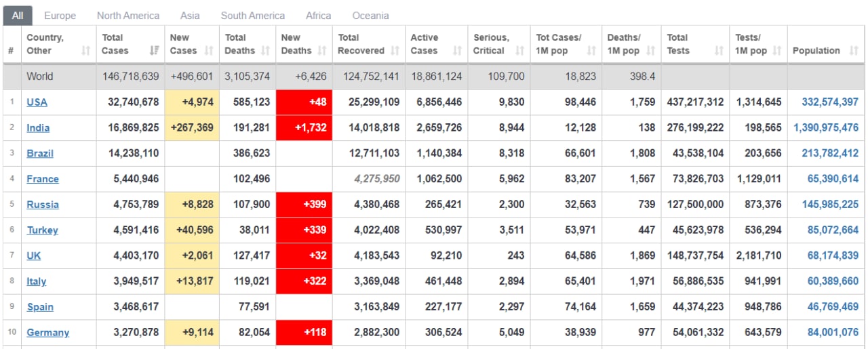This screenshot has height=349, width=868.
Task: Sort by Tests/1M pop arrow icon
Action: pyautogui.click(x=777, y=51)
